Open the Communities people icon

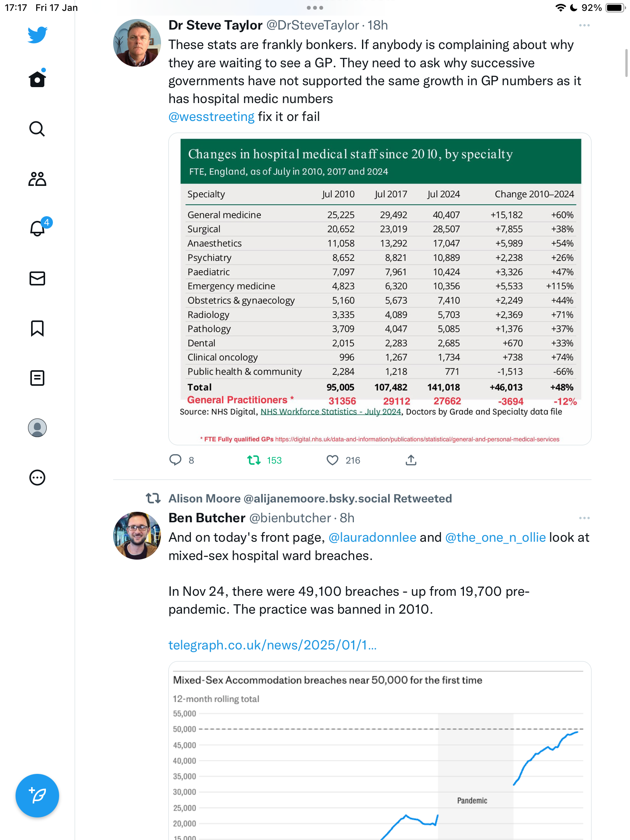click(x=37, y=179)
